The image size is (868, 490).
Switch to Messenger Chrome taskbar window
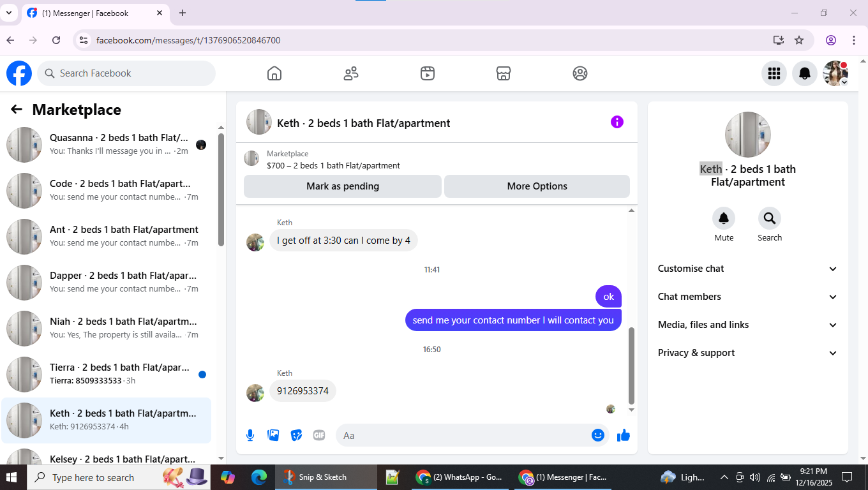563,477
